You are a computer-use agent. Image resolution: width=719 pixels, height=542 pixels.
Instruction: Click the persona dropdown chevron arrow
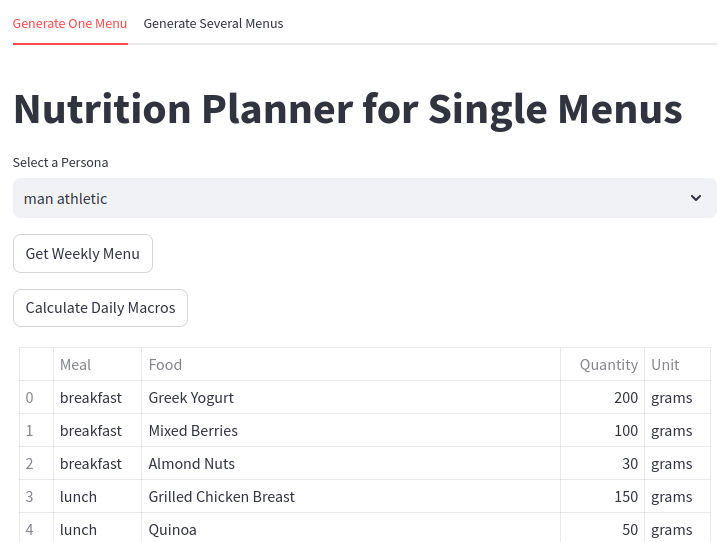click(696, 198)
